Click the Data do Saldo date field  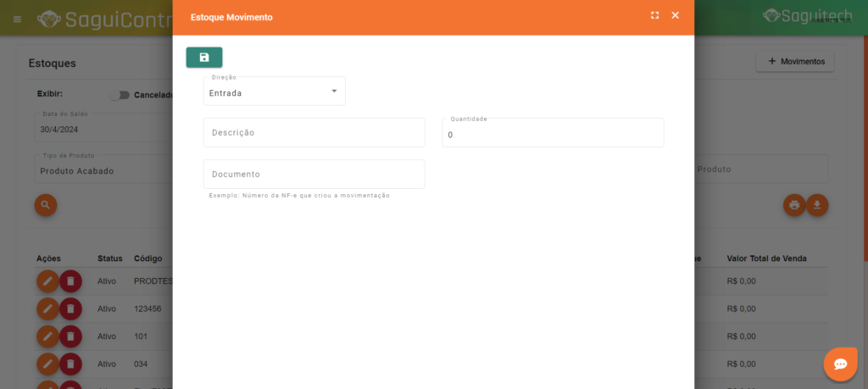102,130
